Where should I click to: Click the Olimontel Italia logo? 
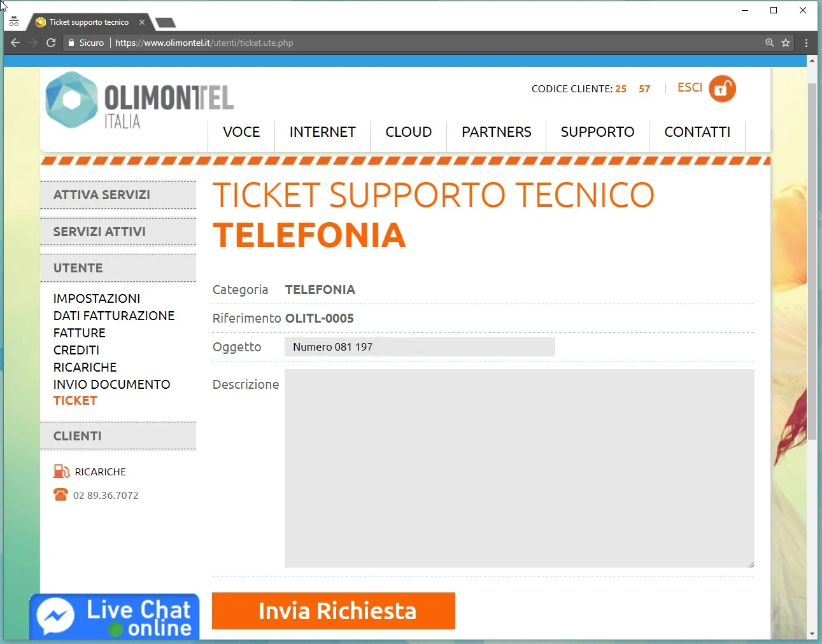tap(139, 101)
